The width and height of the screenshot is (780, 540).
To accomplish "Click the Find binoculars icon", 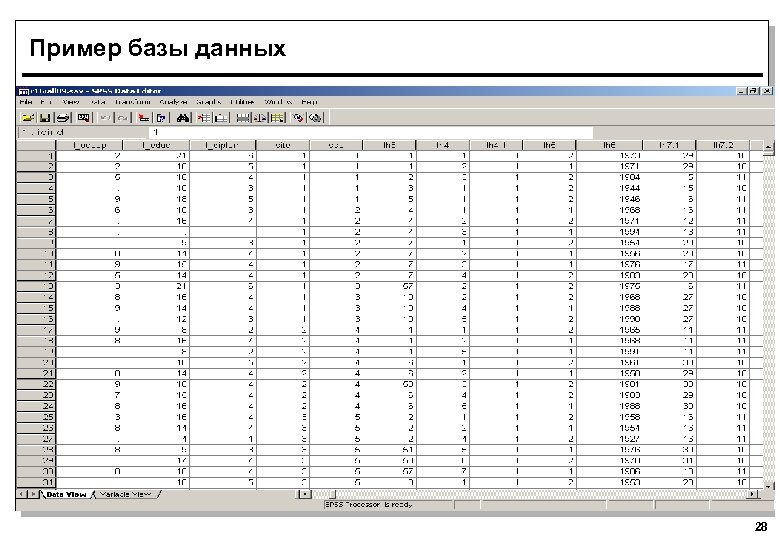I will coord(183,118).
